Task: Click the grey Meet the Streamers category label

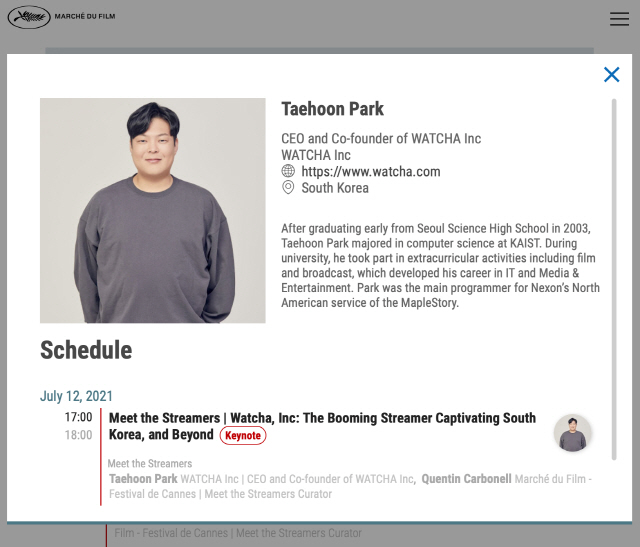Action: 149,464
